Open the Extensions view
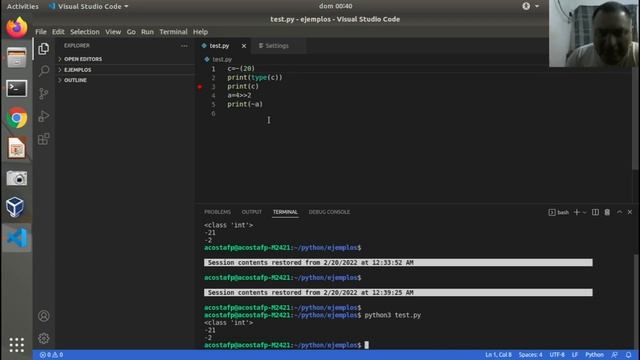 click(x=44, y=139)
